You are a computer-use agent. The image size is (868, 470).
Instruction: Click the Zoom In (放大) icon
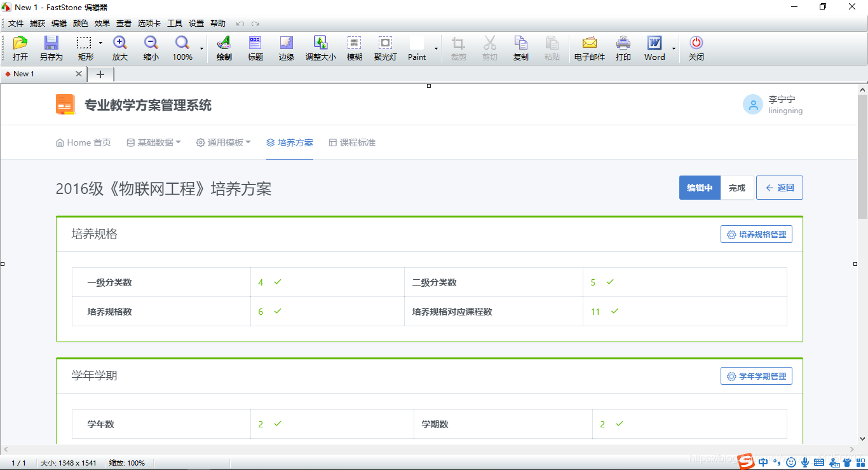coord(119,48)
